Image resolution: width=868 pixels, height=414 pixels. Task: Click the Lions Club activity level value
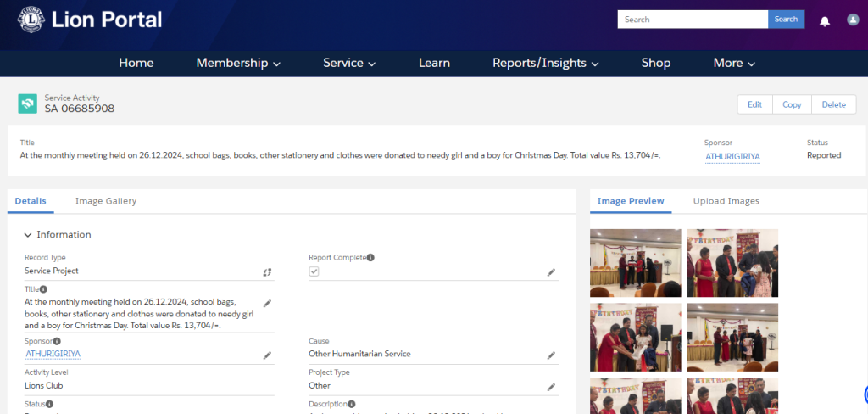pyautogui.click(x=44, y=385)
